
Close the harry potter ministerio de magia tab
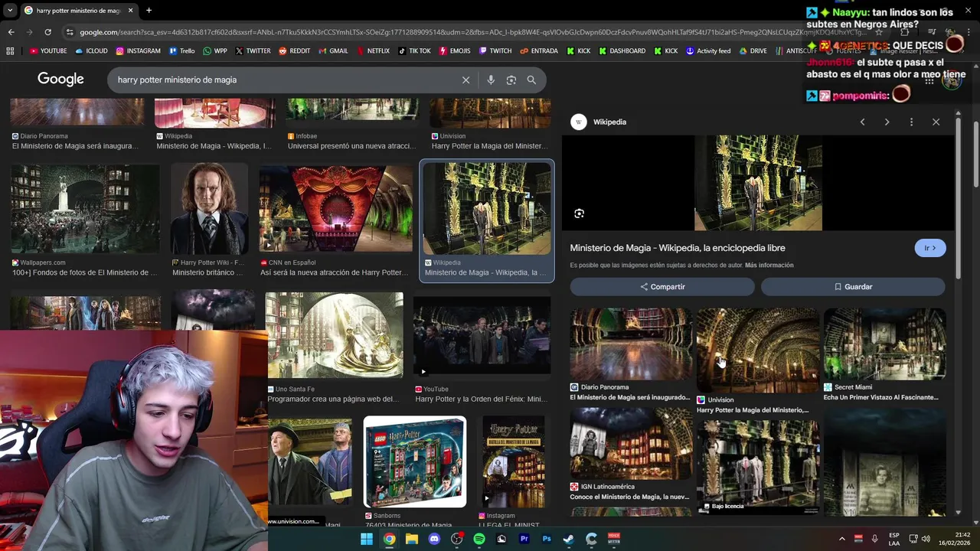130,11
